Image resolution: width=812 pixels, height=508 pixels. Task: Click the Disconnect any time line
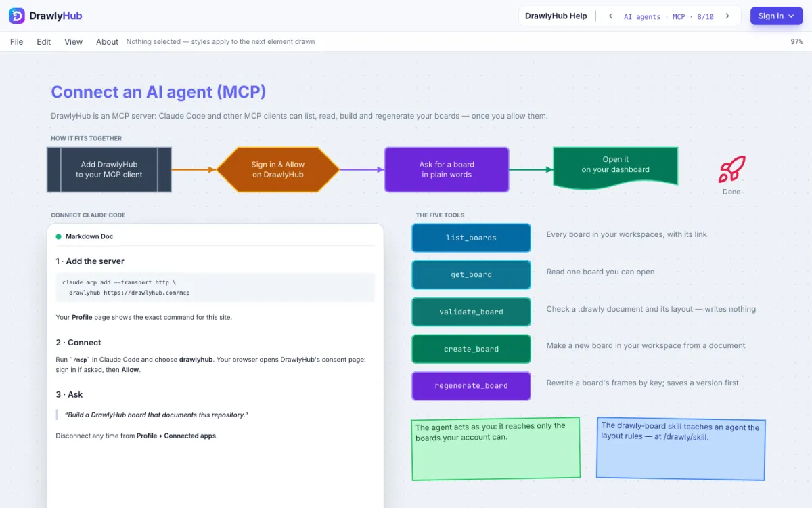point(136,436)
